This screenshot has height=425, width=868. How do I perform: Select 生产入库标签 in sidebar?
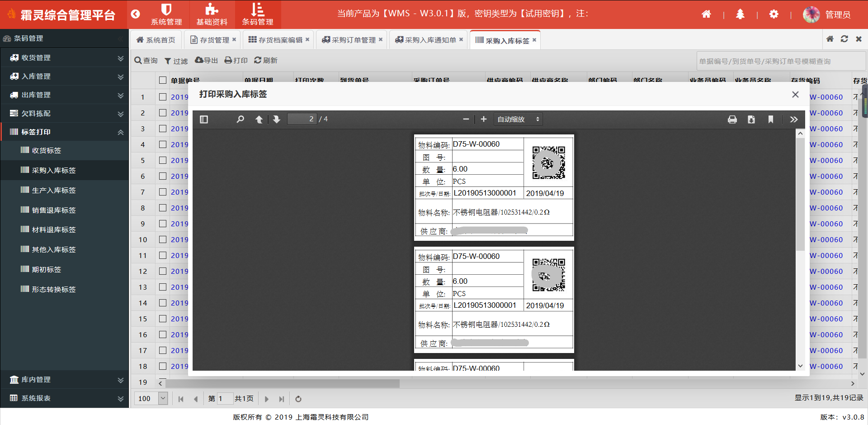pos(54,191)
